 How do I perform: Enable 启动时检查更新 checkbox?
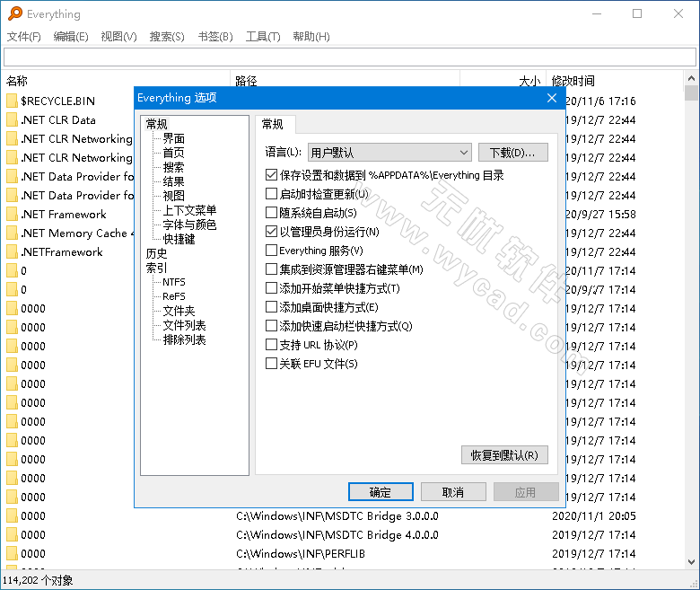click(272, 194)
